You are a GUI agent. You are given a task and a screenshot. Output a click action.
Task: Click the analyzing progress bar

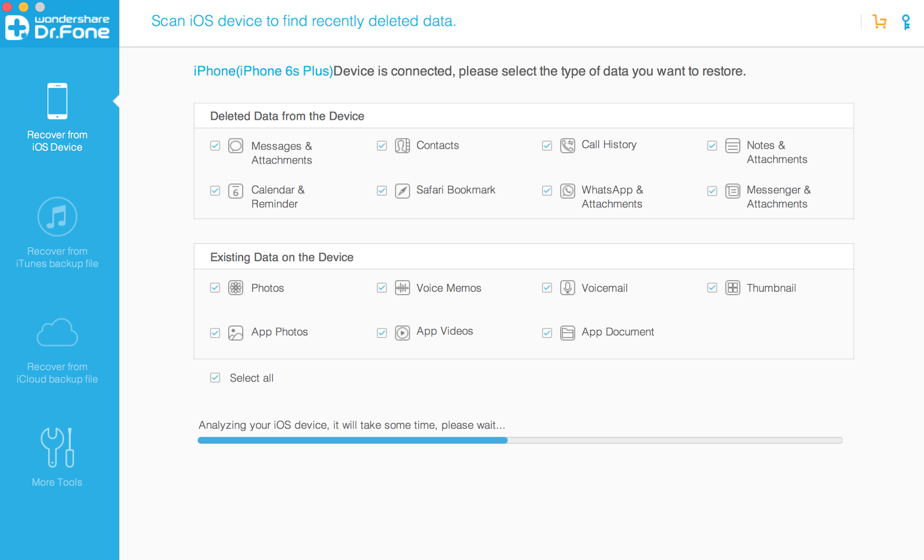tap(520, 440)
